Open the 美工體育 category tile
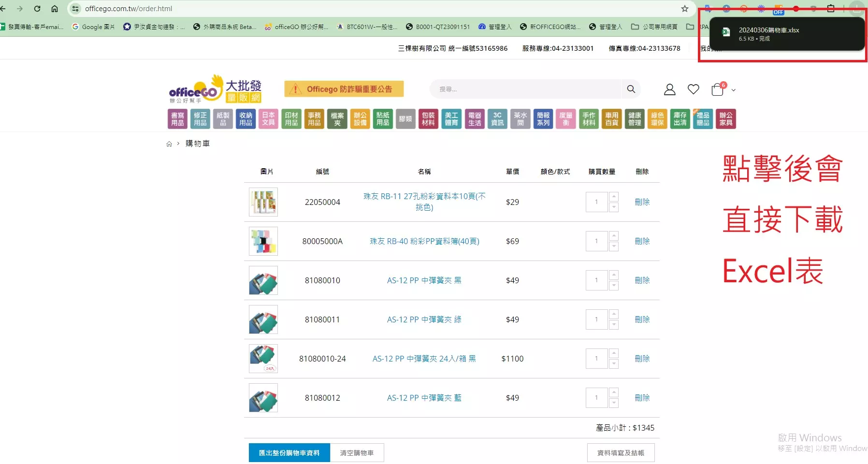The height and width of the screenshot is (464, 868). point(451,119)
